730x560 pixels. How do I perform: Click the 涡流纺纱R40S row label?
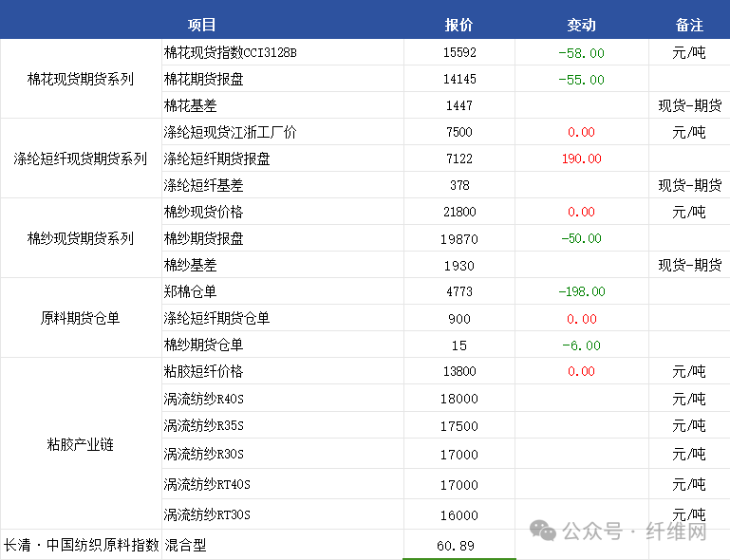(203, 399)
